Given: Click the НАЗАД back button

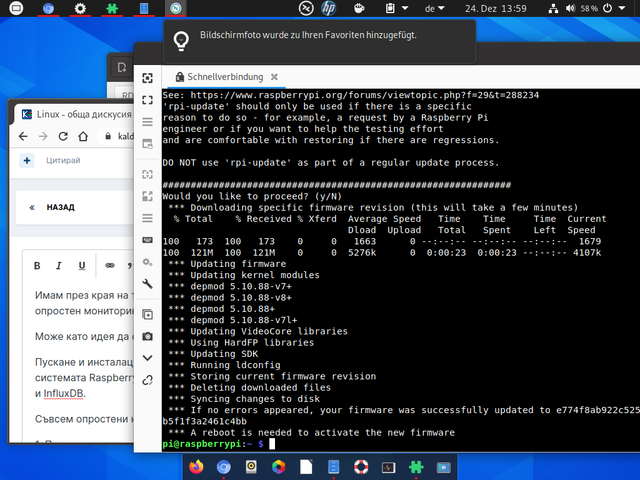Looking at the screenshot, I should (x=60, y=207).
